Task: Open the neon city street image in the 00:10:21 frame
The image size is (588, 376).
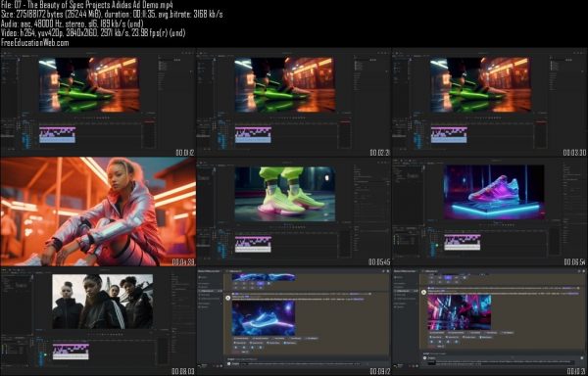Action: [x=460, y=312]
